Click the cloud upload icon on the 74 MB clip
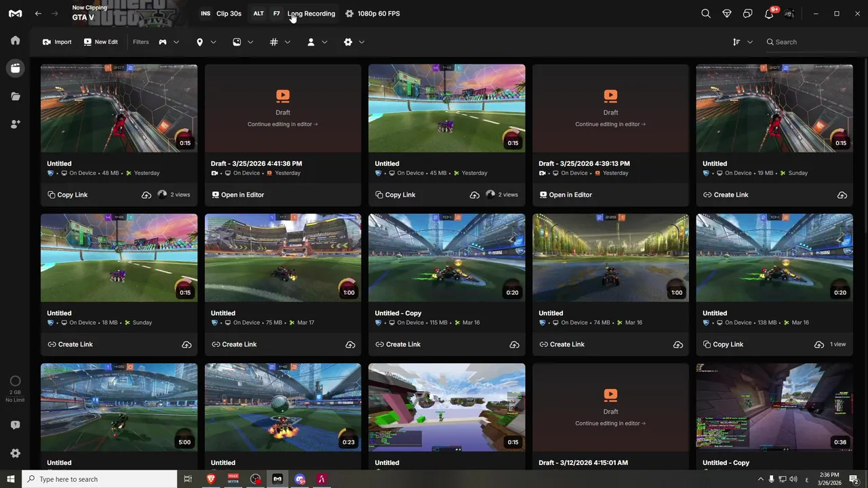 click(x=678, y=345)
